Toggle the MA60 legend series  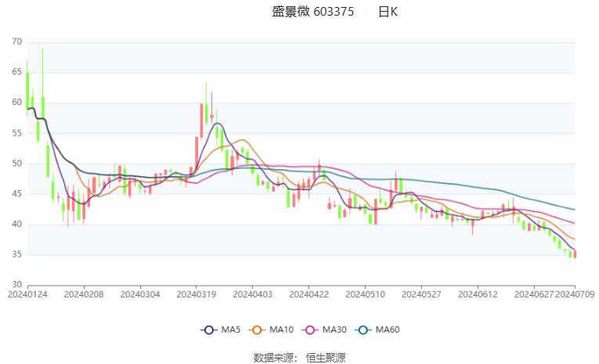(x=377, y=330)
